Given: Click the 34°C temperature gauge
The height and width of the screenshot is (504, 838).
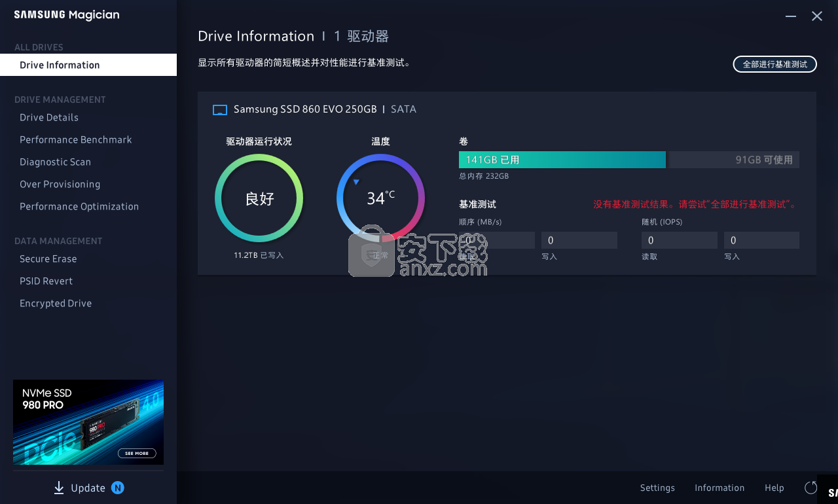Looking at the screenshot, I should 380,198.
